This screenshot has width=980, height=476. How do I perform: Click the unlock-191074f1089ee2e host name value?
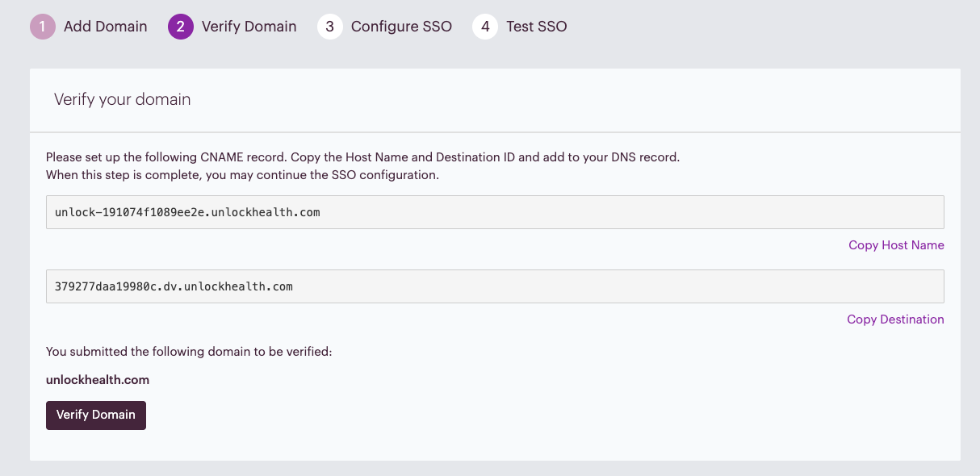pyautogui.click(x=187, y=213)
